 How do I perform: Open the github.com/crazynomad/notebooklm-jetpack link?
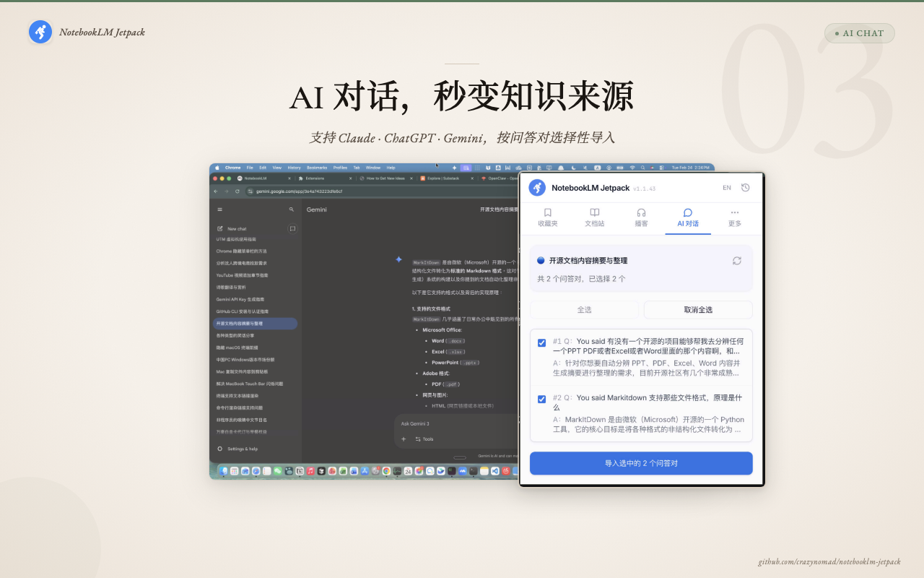point(829,562)
